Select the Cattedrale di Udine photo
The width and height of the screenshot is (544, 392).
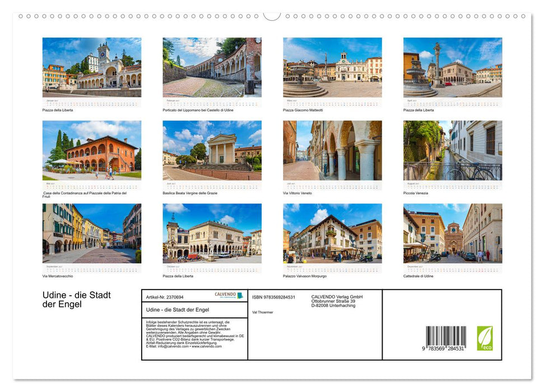(x=453, y=233)
